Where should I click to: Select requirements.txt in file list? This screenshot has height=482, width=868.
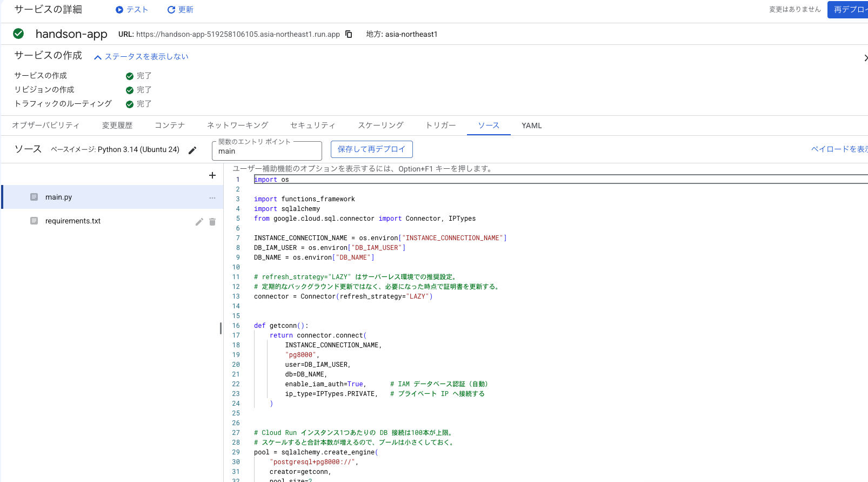112,221
